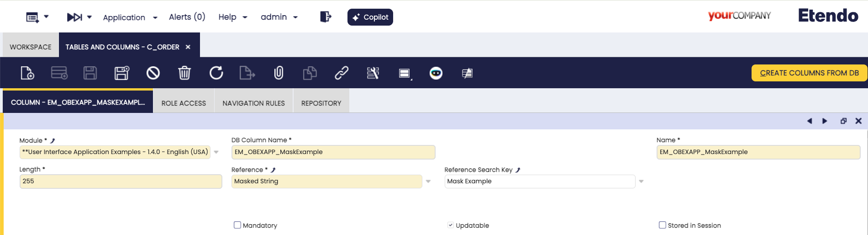This screenshot has height=235, width=868.
Task: Click the trash delete record icon
Action: click(184, 73)
